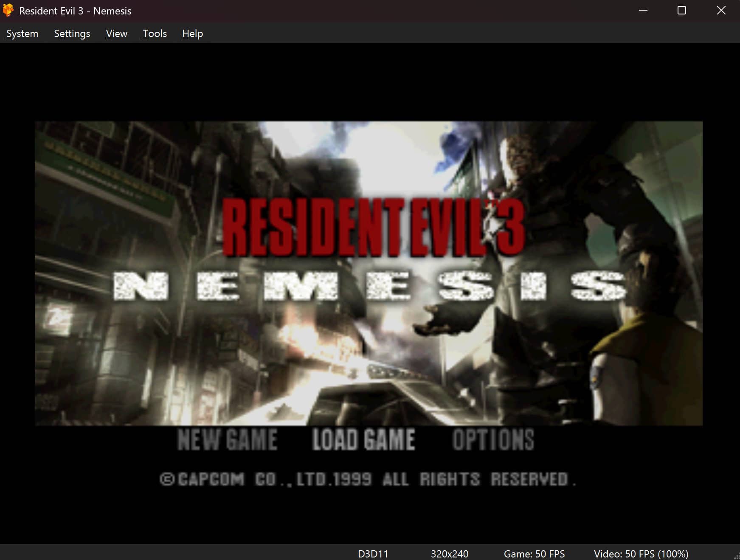Viewport: 740px width, 560px height.
Task: Open the View menu
Action: pyautogui.click(x=116, y=33)
